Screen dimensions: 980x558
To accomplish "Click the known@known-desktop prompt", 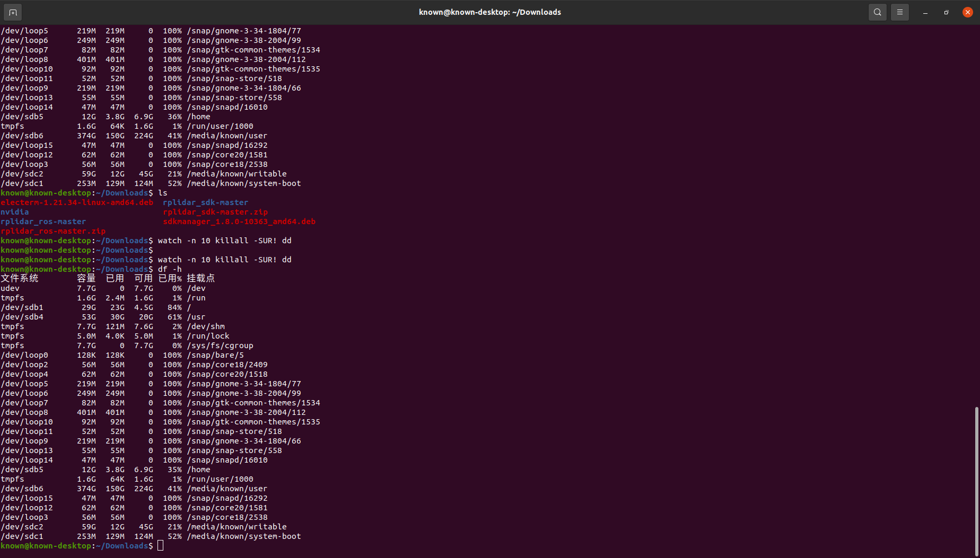I will click(46, 545).
